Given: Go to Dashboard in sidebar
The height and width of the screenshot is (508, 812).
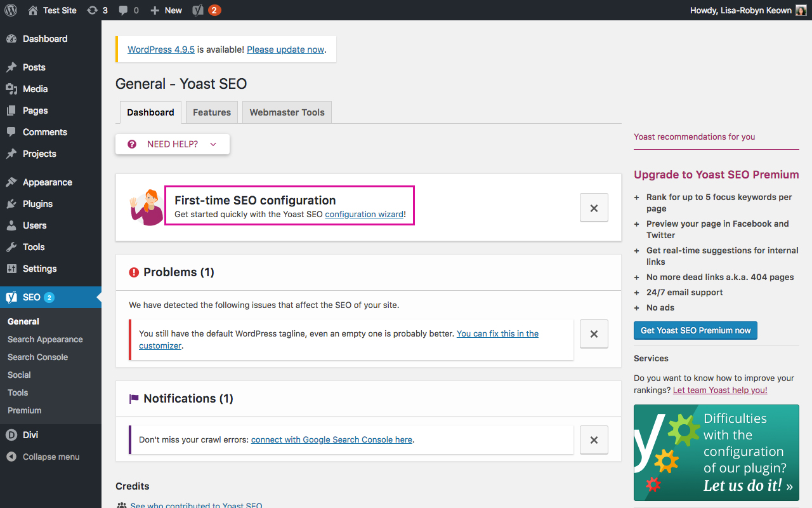Looking at the screenshot, I should pos(51,39).
